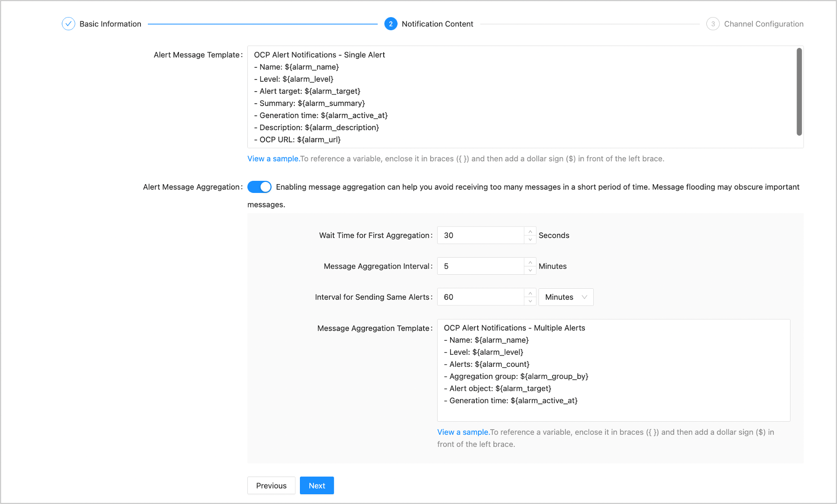Increase Wait Time for First Aggregation value

click(530, 232)
